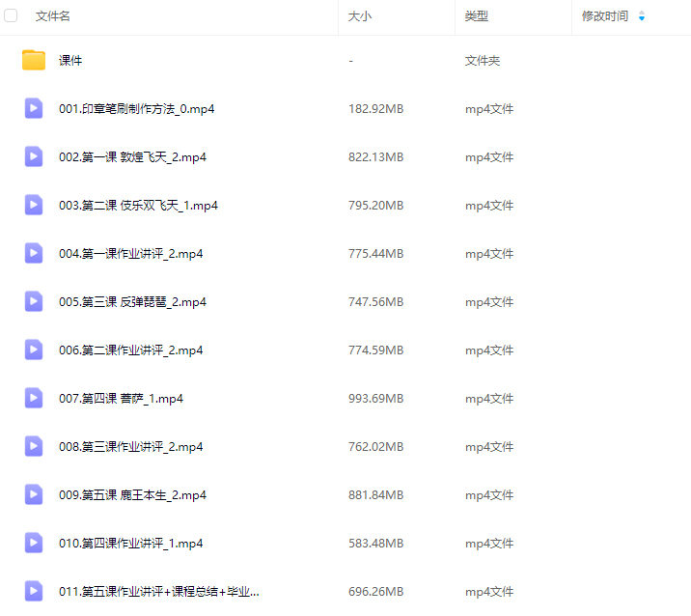This screenshot has height=616, width=691.
Task: Toggle the select-all checkbox in header
Action: point(12,16)
